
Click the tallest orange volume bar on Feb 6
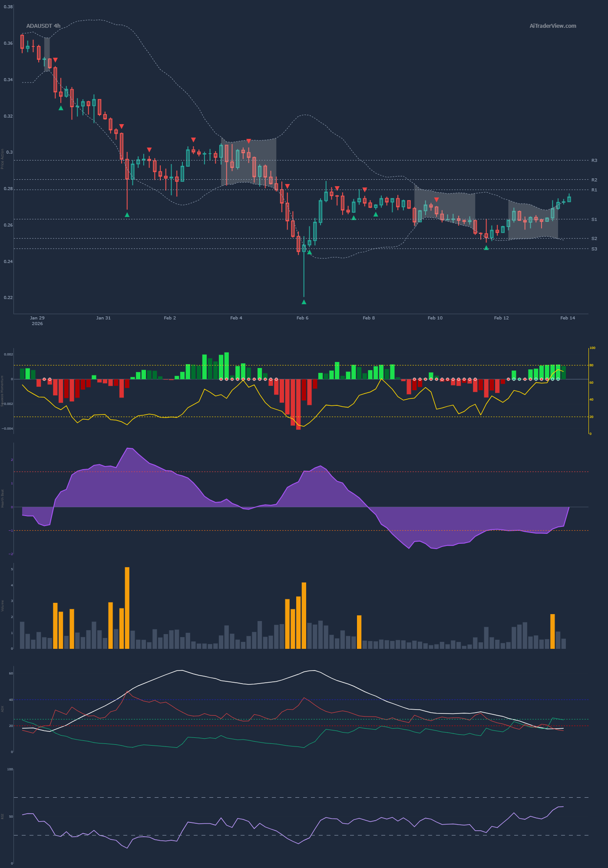click(304, 615)
